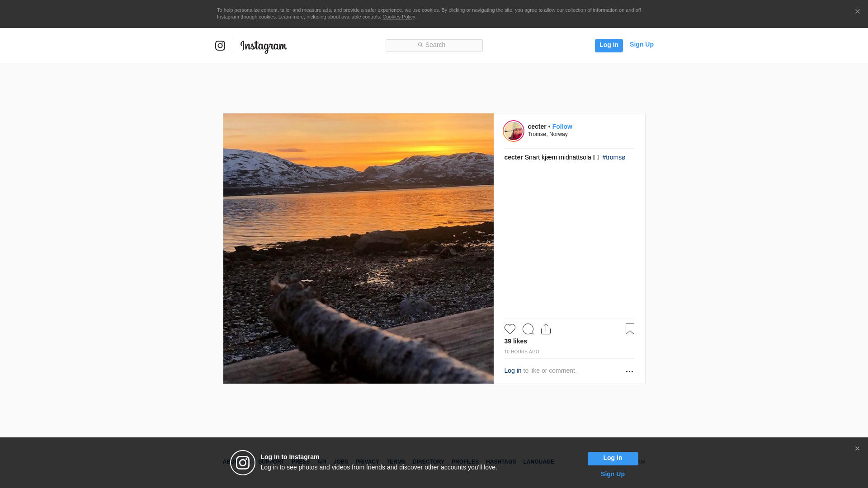This screenshot has width=868, height=488.
Task: Click the Search input field
Action: [434, 45]
